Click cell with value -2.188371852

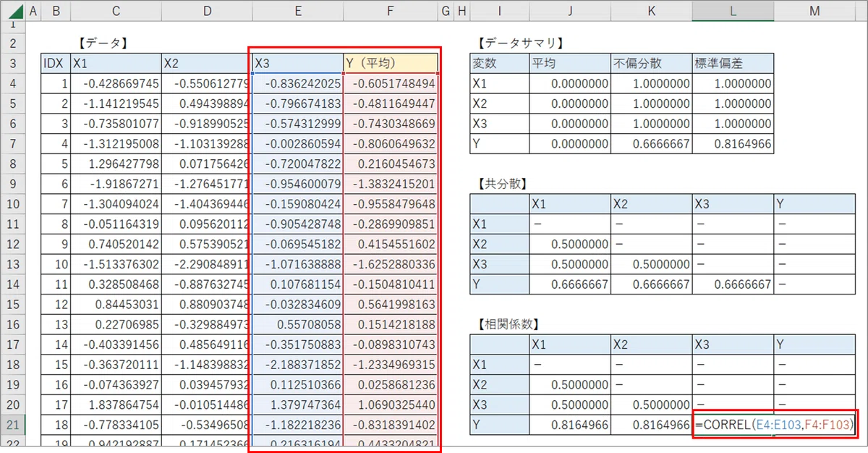[298, 364]
